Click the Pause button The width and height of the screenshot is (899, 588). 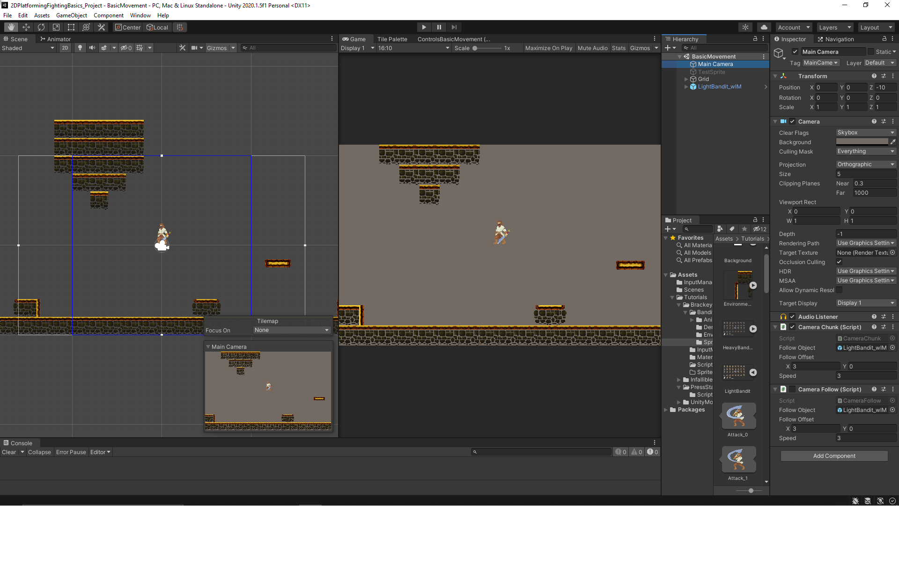(x=439, y=27)
